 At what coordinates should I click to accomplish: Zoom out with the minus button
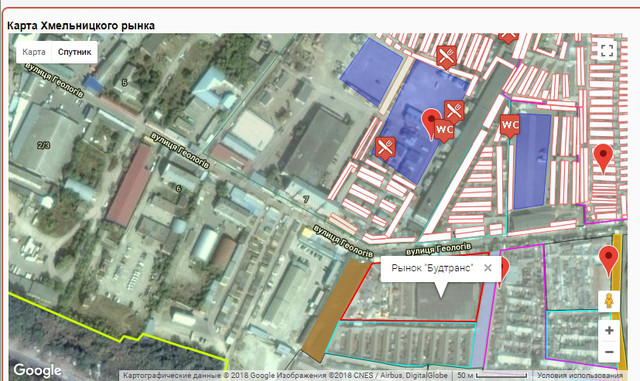[609, 352]
